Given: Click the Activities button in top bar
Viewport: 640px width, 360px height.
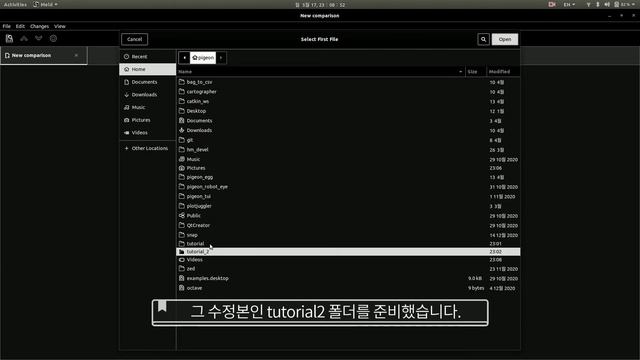Looking at the screenshot, I should [15, 4].
